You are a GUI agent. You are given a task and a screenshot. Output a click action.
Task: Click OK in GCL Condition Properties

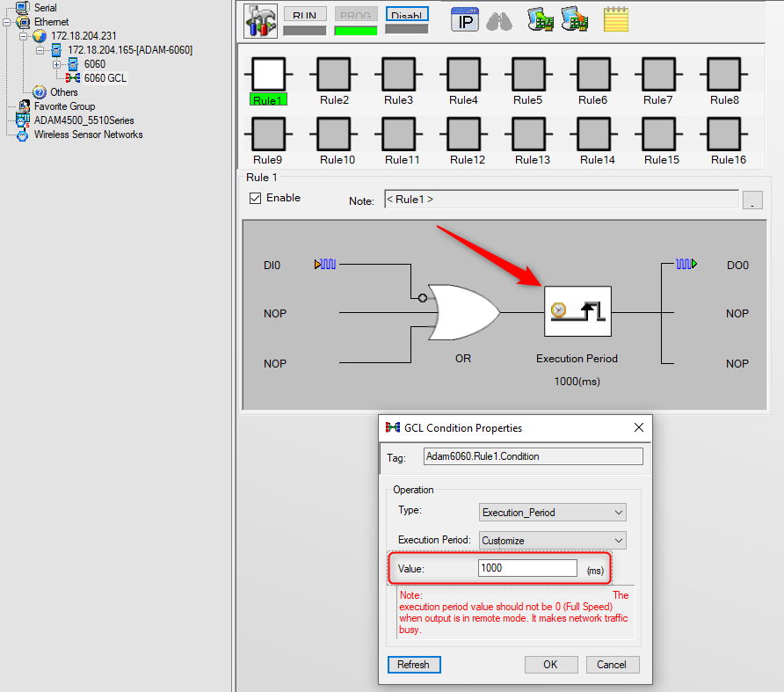click(551, 665)
